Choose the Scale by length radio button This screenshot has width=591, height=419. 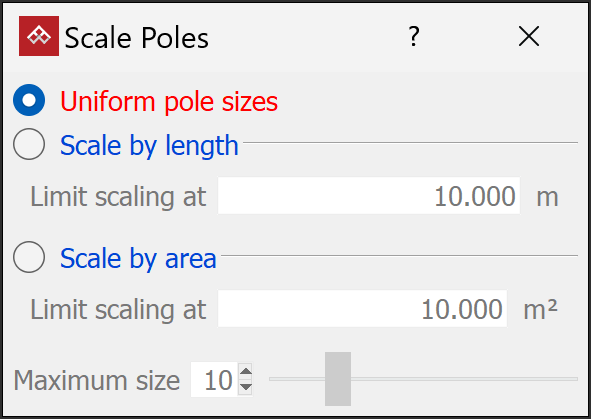tap(29, 144)
